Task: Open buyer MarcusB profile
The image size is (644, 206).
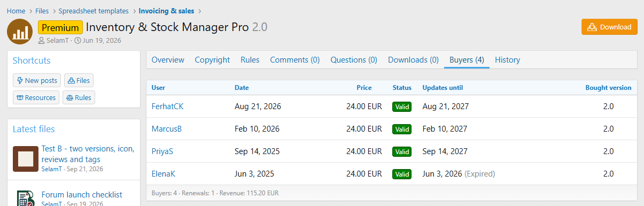Action: pos(167,129)
